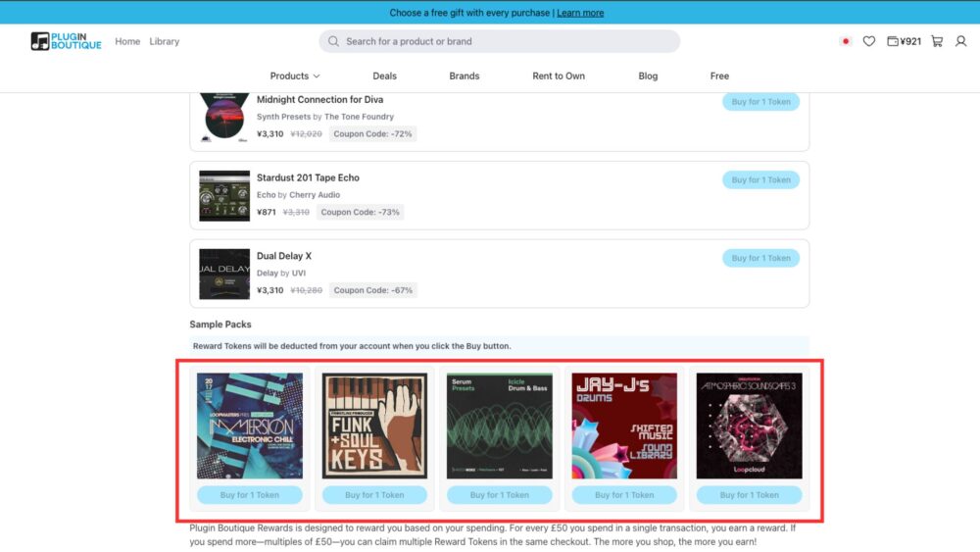Go to the Library page
This screenshot has height=552, width=980.
tap(165, 41)
